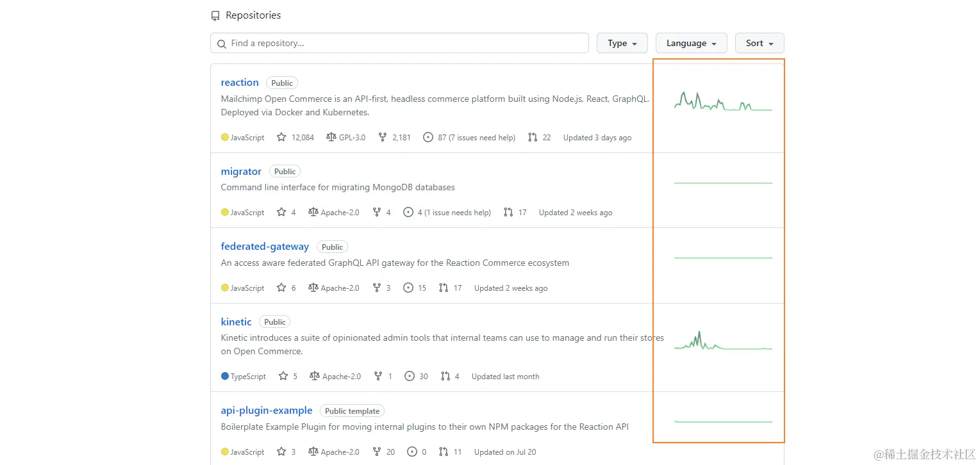The height and width of the screenshot is (465, 980).
Task: Click the star count 4 for migrator
Action: point(287,212)
